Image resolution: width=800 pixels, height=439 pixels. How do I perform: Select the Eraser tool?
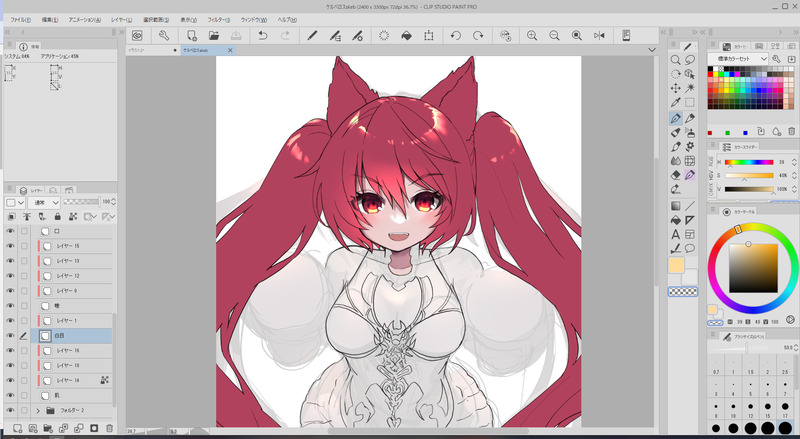pos(676,175)
